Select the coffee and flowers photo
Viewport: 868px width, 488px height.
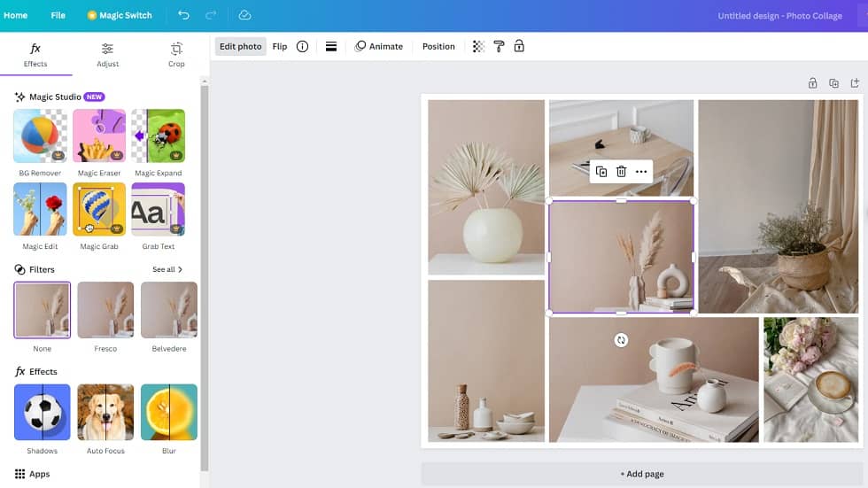811,380
